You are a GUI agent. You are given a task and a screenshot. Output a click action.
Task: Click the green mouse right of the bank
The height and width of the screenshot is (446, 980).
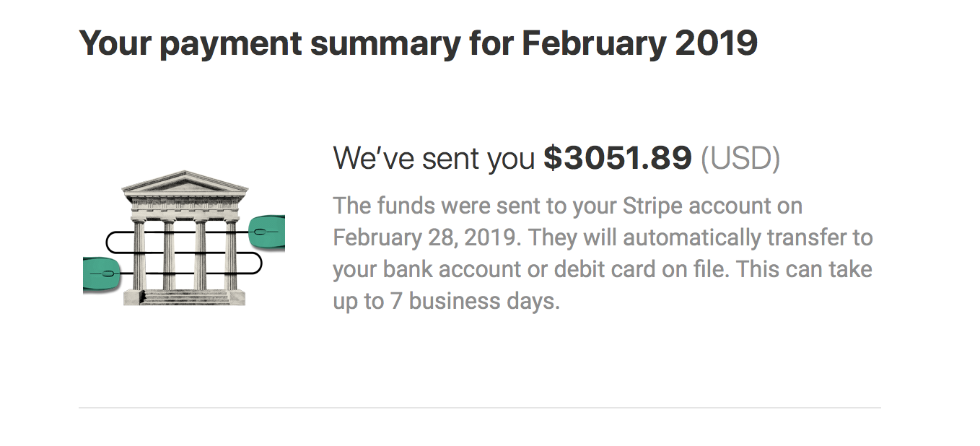coord(267,232)
